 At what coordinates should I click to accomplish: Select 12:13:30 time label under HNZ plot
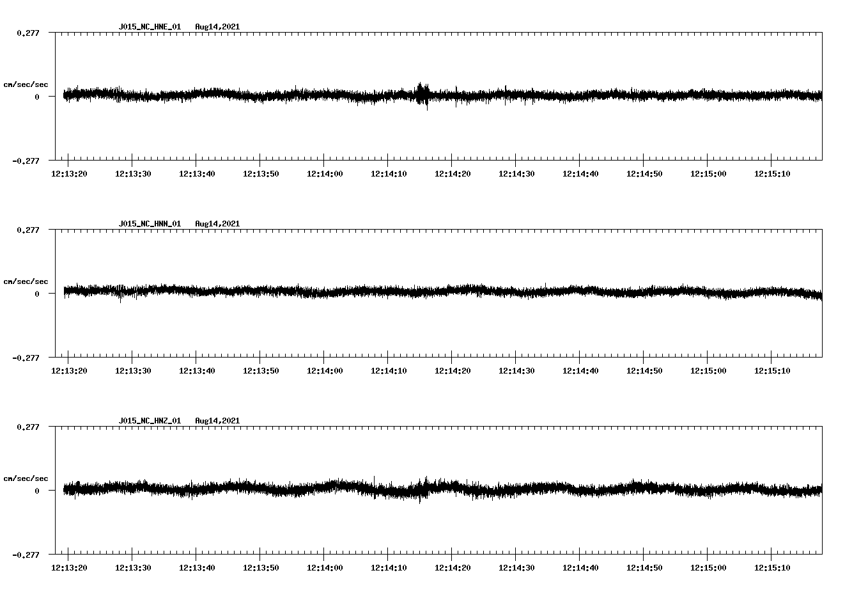(x=133, y=567)
